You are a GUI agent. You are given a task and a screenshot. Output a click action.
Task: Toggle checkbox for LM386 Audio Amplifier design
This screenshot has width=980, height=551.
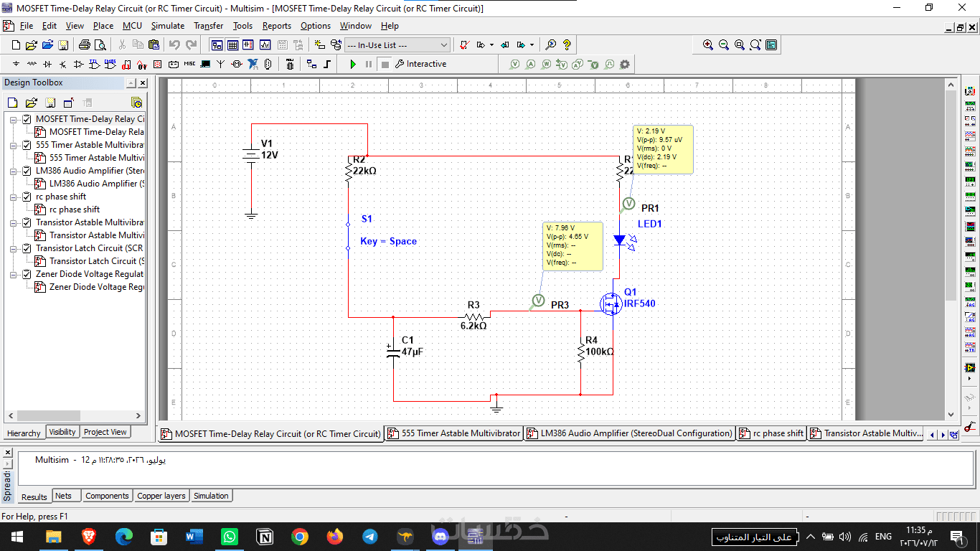tap(27, 171)
